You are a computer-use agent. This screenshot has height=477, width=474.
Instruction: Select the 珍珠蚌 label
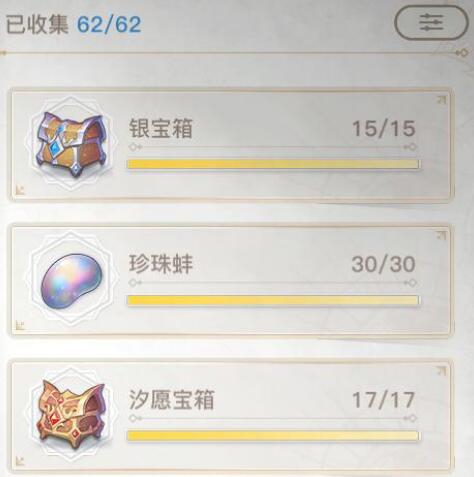(161, 264)
